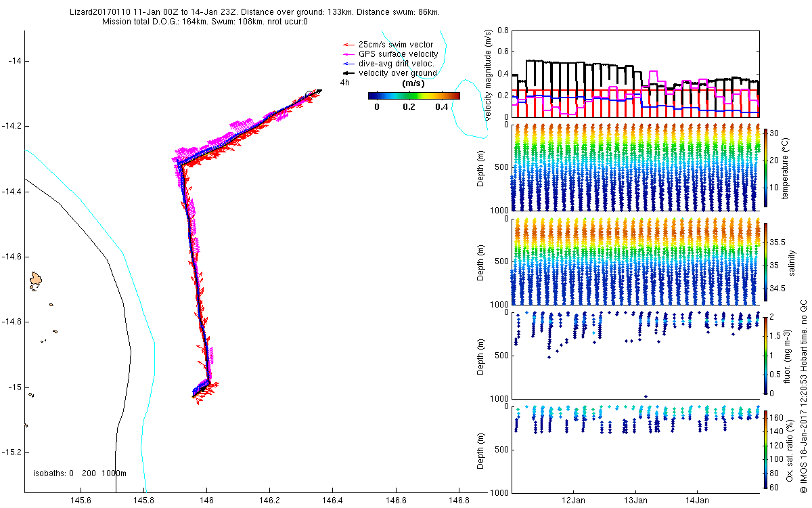Click the red swim vector legend arrow
This screenshot has height=508, width=812.
350,45
